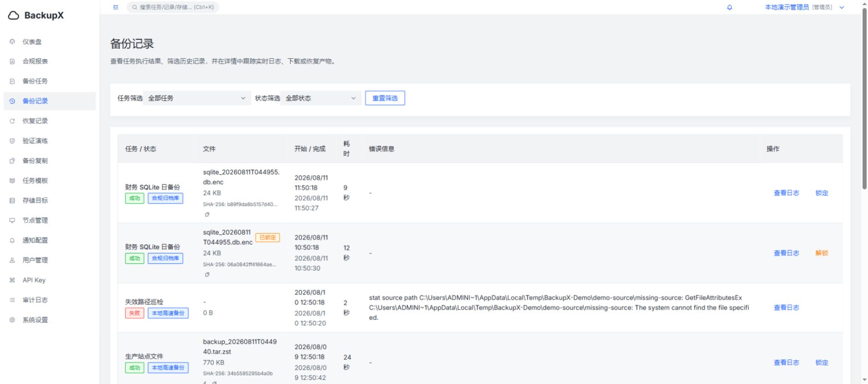Click the 24 秒 duration cell
Screen dimensions: 868x384
[347, 363]
